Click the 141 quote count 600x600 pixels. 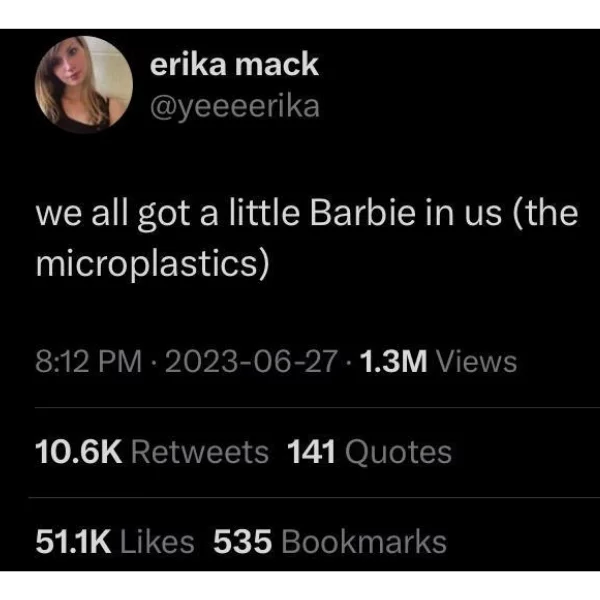[311, 452]
